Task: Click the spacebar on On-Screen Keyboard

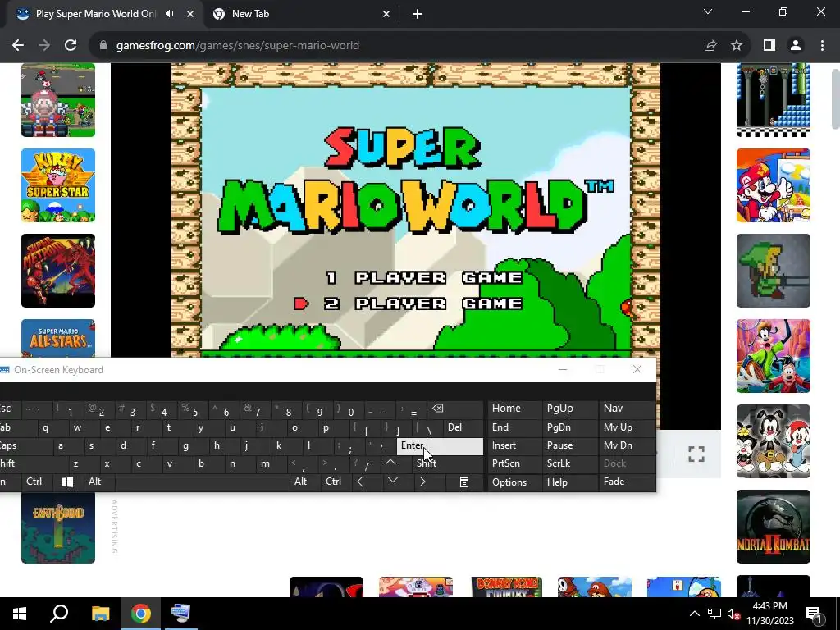Action: [202, 482]
